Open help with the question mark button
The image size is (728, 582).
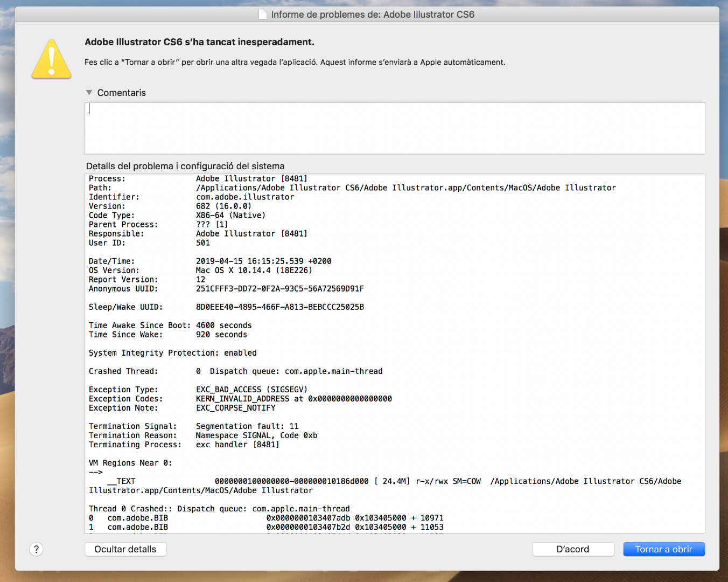click(36, 549)
